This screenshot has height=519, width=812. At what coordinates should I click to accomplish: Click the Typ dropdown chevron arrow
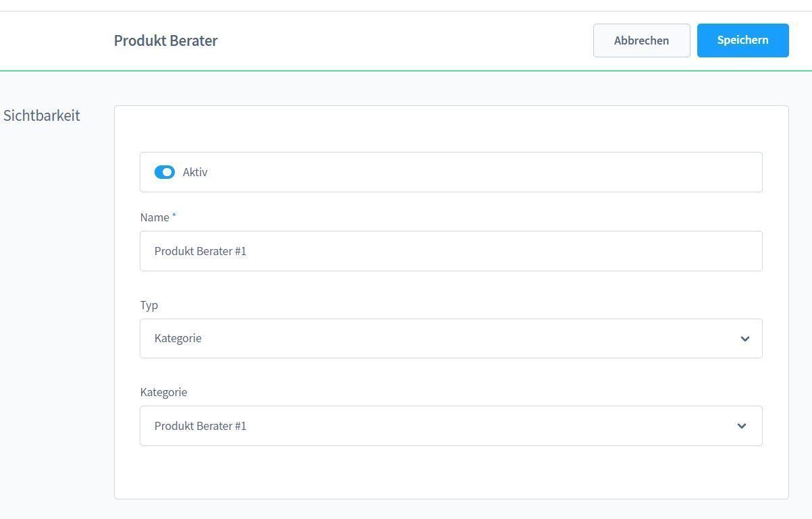click(x=745, y=339)
